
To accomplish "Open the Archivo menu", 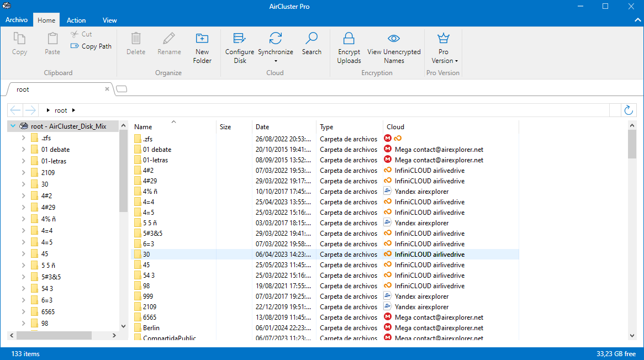I will [x=17, y=20].
